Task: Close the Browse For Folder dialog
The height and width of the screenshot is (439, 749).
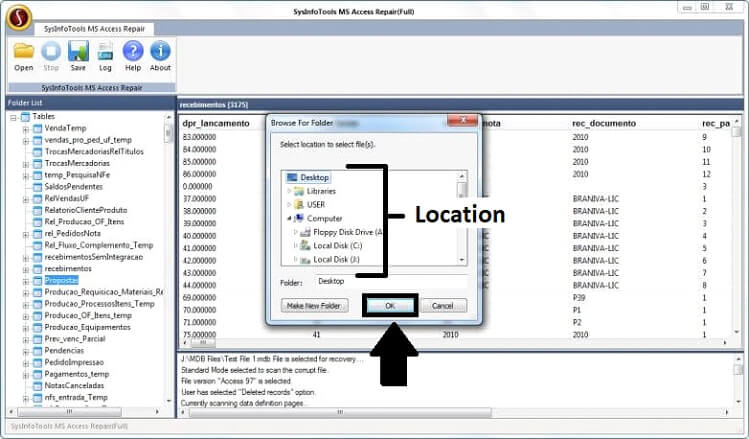Action: tap(462, 120)
